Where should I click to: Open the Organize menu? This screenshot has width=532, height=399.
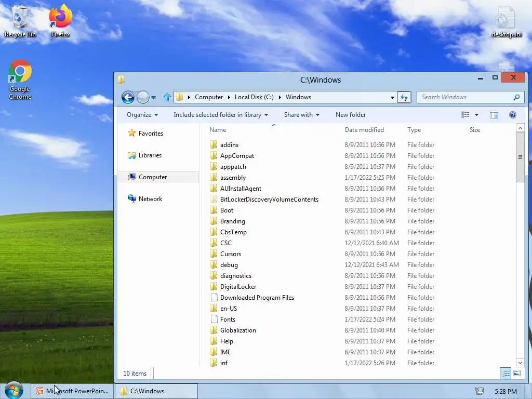point(142,115)
